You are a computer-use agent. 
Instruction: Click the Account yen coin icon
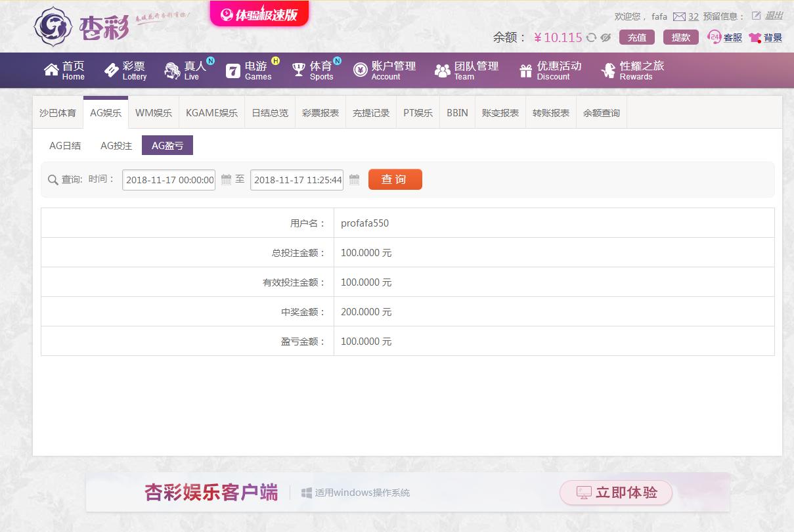point(361,70)
